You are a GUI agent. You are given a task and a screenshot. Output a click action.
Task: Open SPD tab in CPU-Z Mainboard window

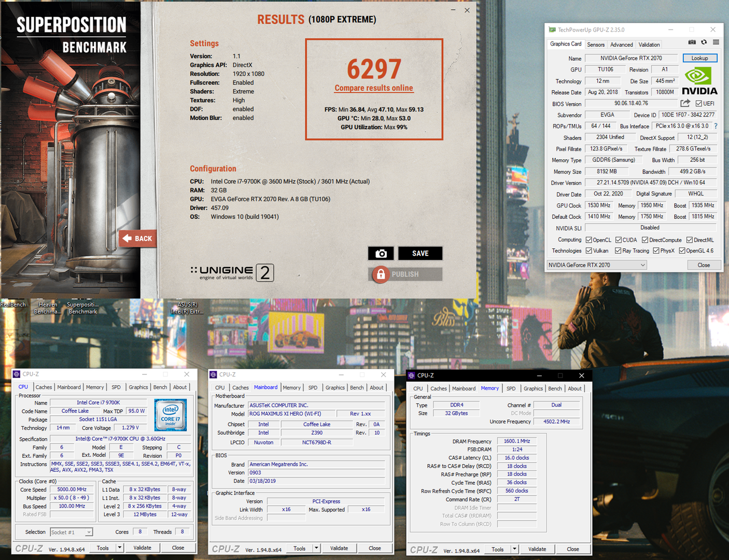pyautogui.click(x=313, y=388)
